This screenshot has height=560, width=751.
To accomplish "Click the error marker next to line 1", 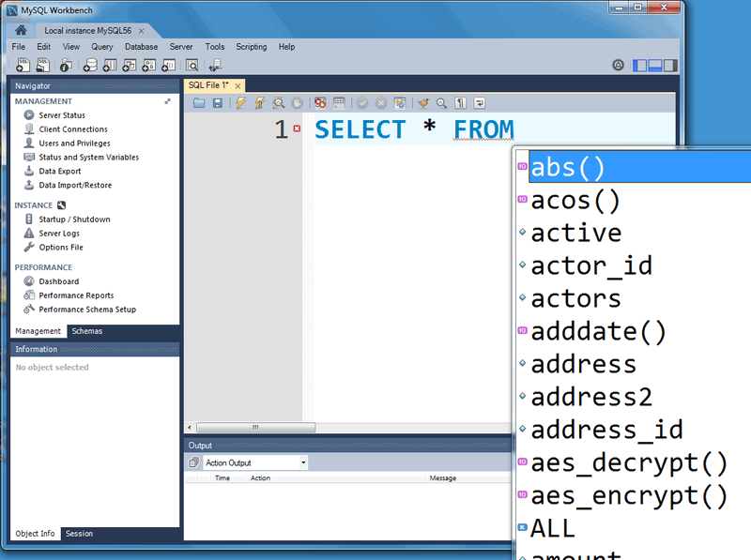I will [297, 129].
